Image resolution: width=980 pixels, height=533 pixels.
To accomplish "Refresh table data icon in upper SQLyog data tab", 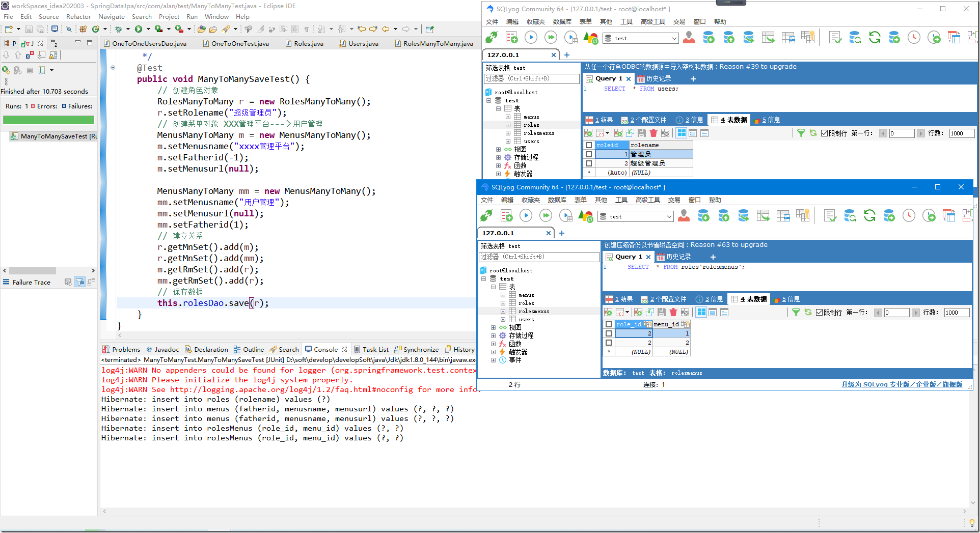I will (813, 133).
